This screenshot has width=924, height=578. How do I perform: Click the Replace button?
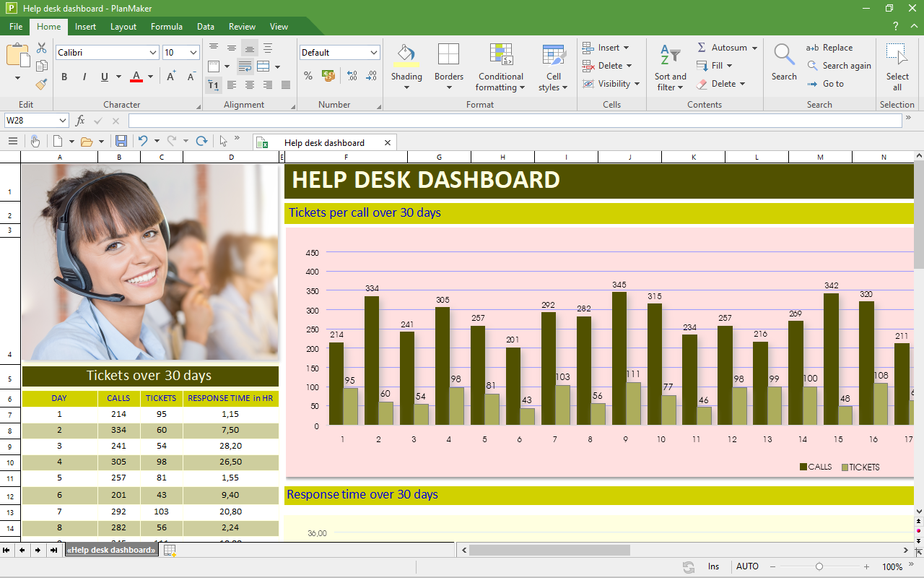point(829,48)
